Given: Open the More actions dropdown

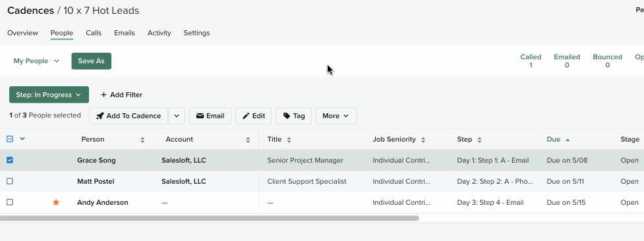Looking at the screenshot, I should [336, 116].
